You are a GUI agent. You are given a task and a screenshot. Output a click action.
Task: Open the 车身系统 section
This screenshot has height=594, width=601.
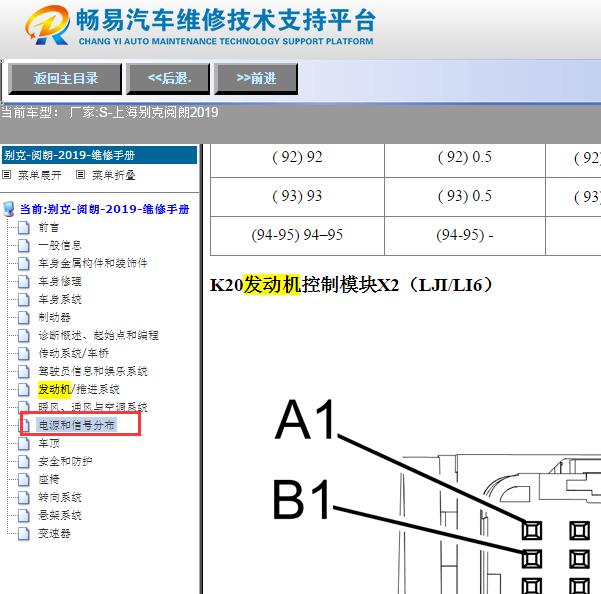59,299
